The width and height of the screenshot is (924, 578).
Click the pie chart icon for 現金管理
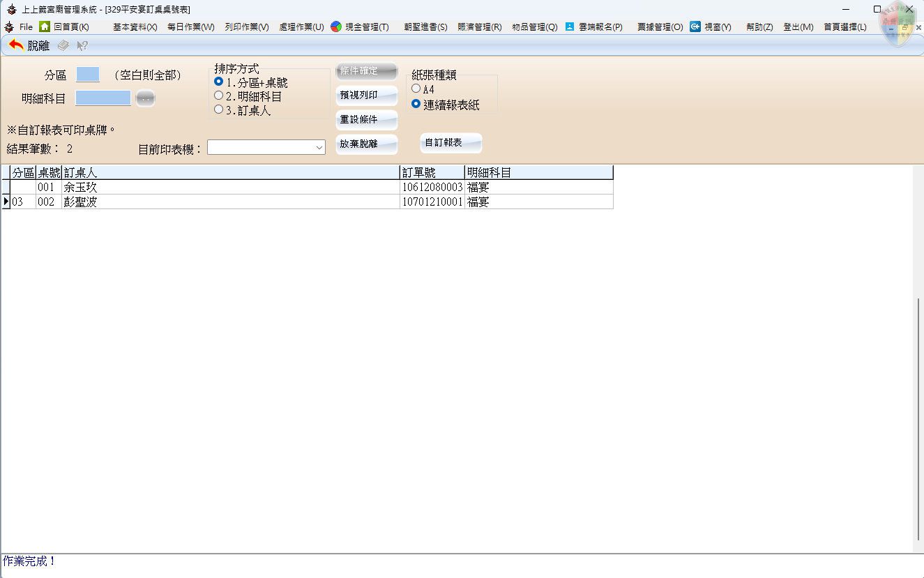point(336,26)
